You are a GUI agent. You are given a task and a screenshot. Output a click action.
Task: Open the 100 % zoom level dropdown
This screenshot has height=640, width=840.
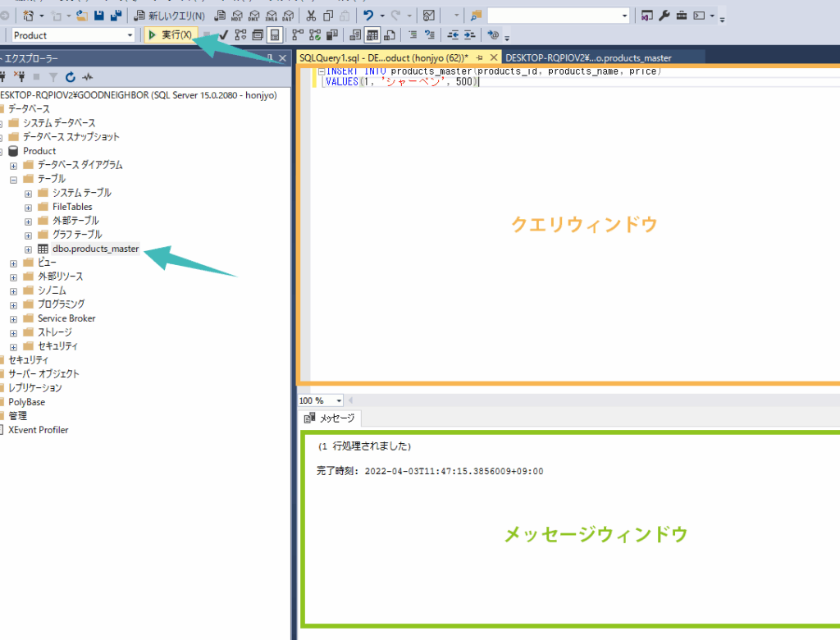[x=339, y=400]
